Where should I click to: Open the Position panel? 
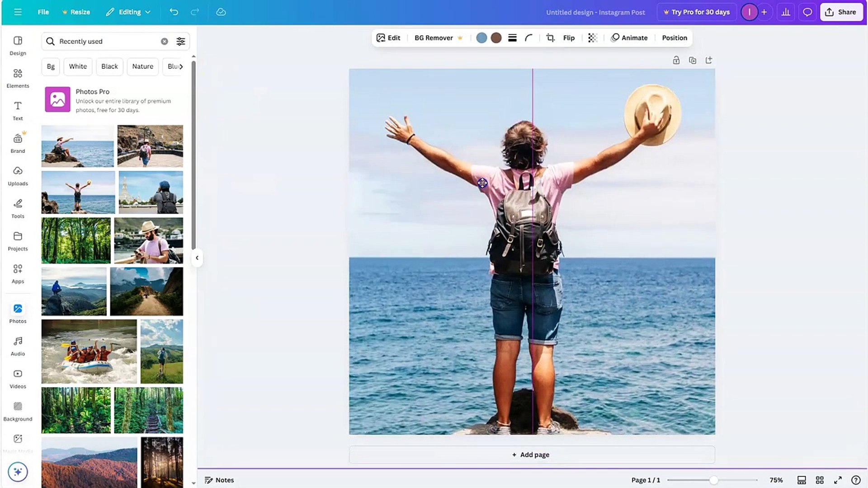pos(674,38)
